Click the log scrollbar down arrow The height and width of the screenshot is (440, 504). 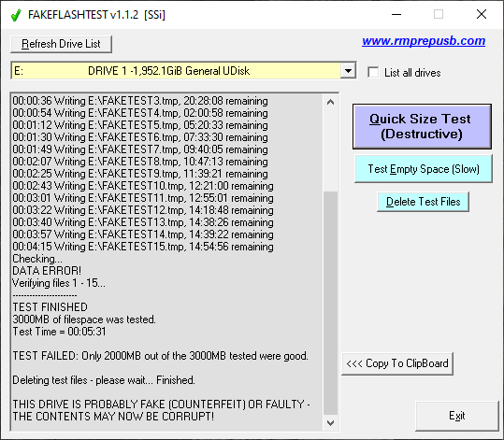(x=330, y=423)
